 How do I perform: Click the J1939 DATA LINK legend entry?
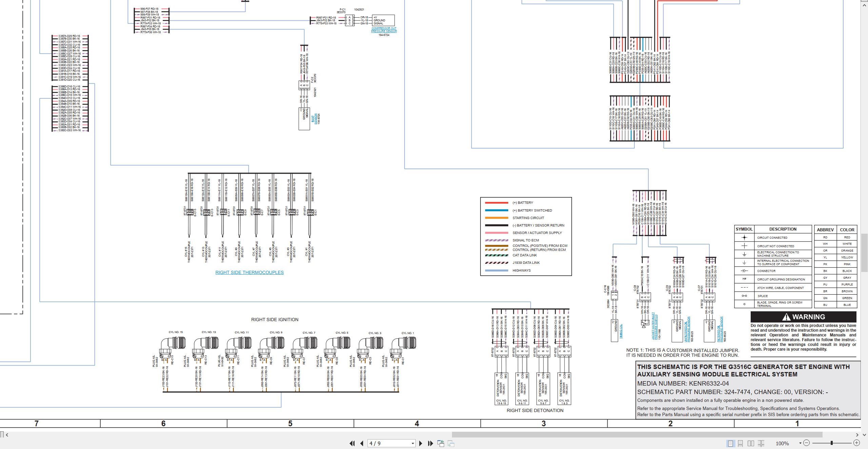click(x=526, y=263)
